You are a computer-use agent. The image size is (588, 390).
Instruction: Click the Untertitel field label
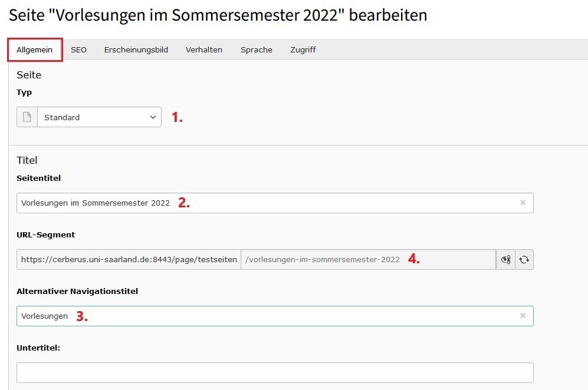(38, 348)
